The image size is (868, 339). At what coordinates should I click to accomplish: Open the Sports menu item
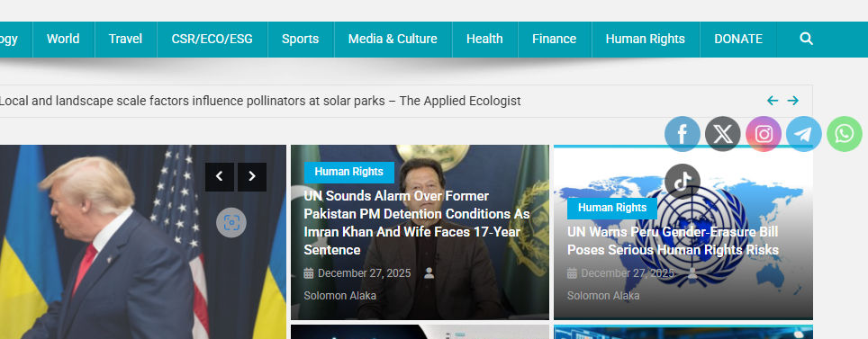pos(300,40)
